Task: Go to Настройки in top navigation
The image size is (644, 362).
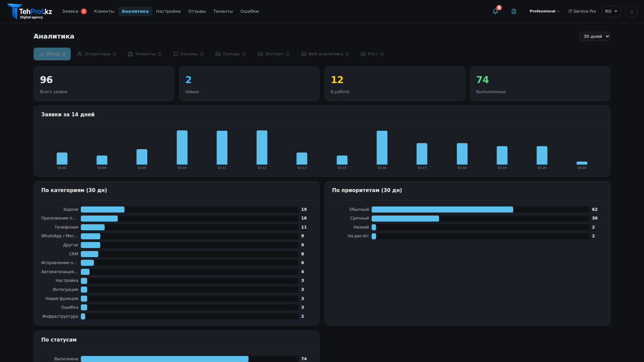Action: (168, 11)
